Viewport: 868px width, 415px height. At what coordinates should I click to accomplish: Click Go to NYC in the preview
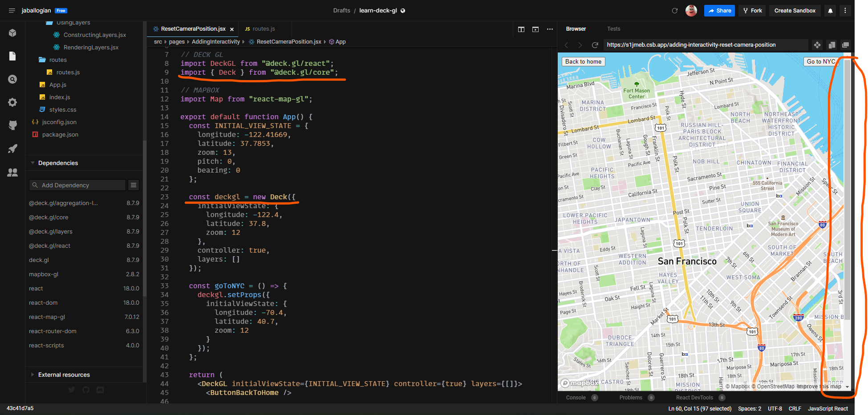821,61
